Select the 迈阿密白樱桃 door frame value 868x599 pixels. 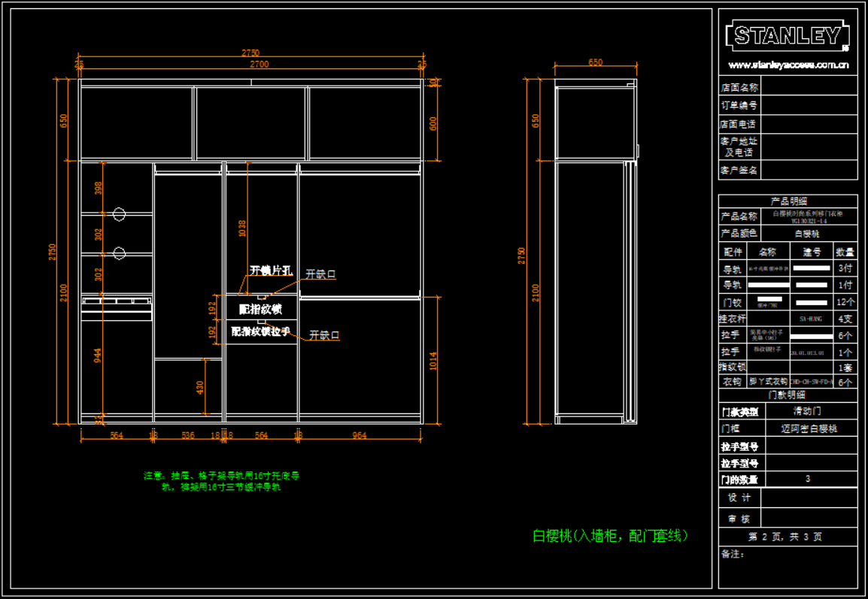(x=809, y=428)
